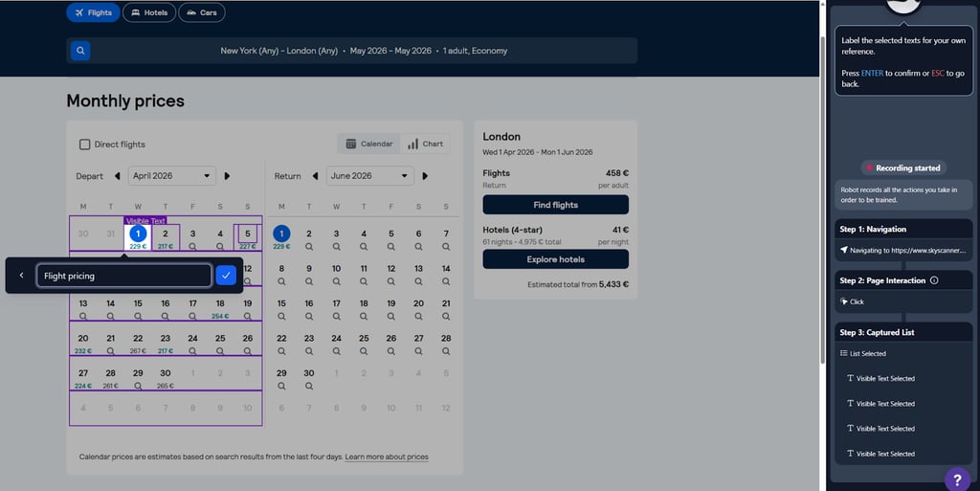980x491 pixels.
Task: Click the search icon under June 6 return date
Action: pos(419,247)
